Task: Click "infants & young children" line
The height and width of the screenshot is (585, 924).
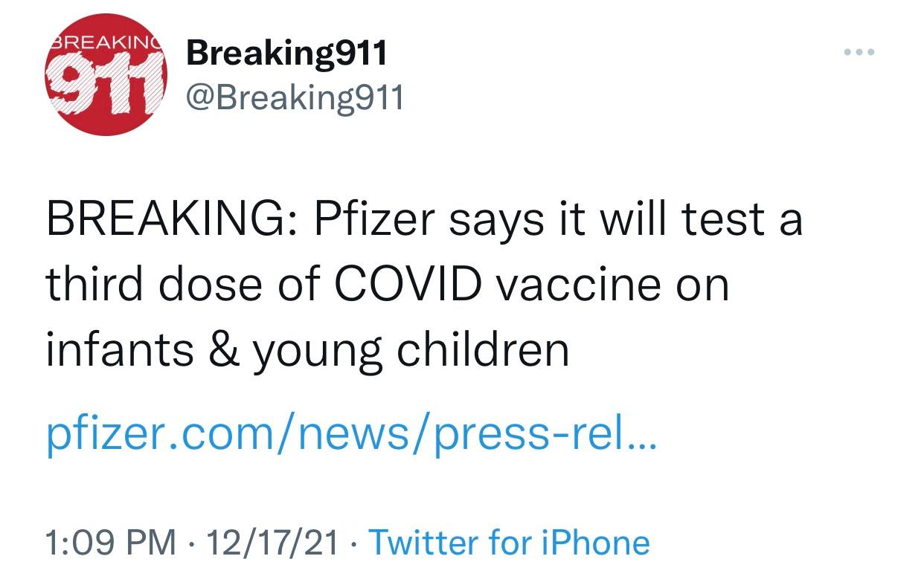Action: (x=307, y=349)
